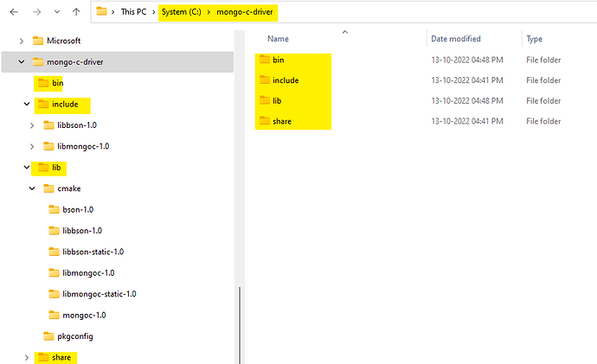Expand the share folder in tree
Image resolution: width=597 pixels, height=364 pixels.
[27, 356]
